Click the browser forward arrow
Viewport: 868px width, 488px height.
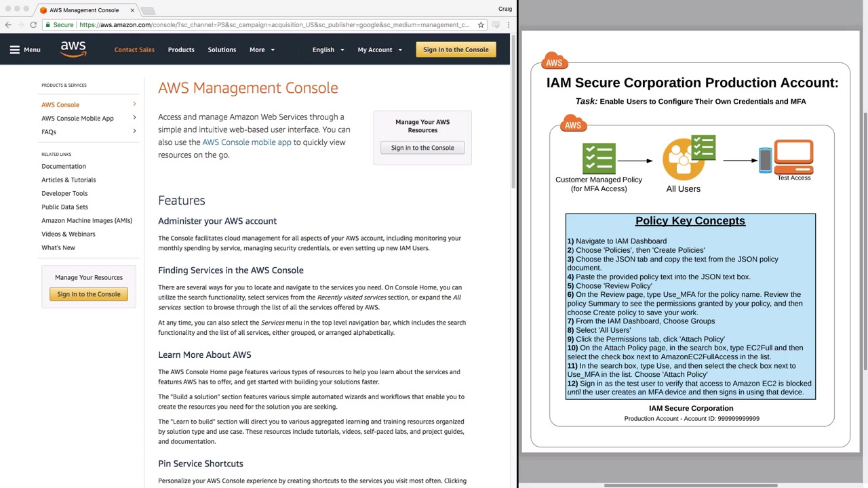click(x=20, y=25)
